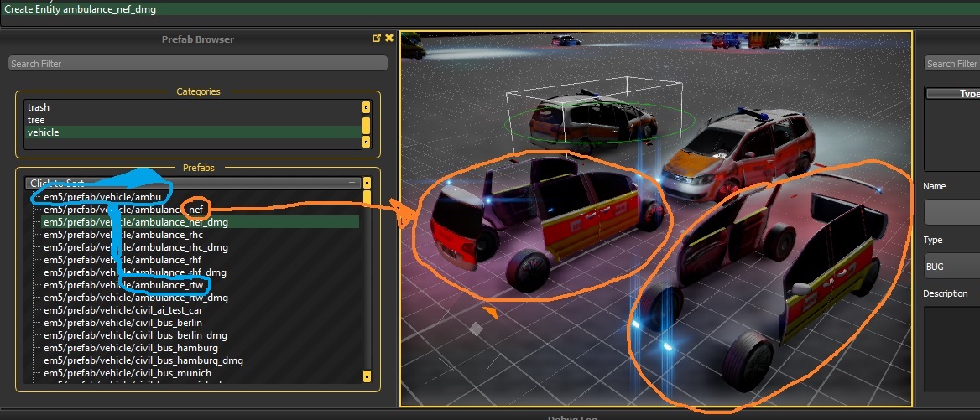The image size is (980, 420).
Task: Select the trash category
Action: (x=193, y=107)
